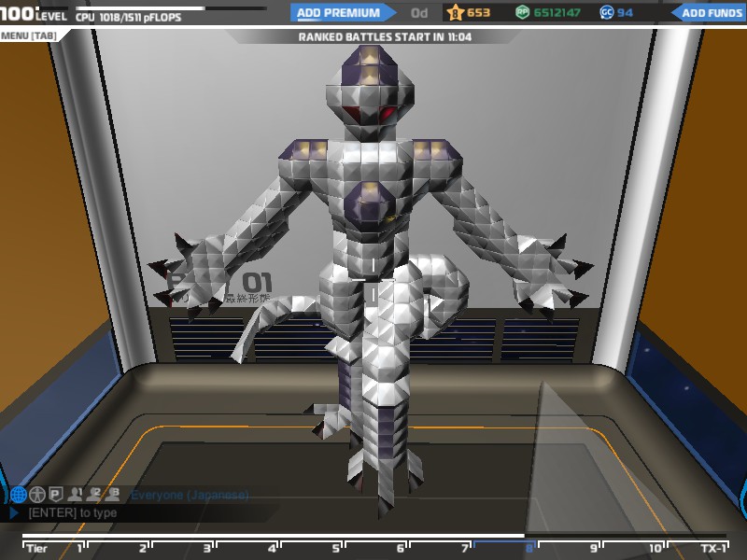This screenshot has width=747, height=560.
Task: Click the blue chat prompt arrow
Action: [14, 512]
